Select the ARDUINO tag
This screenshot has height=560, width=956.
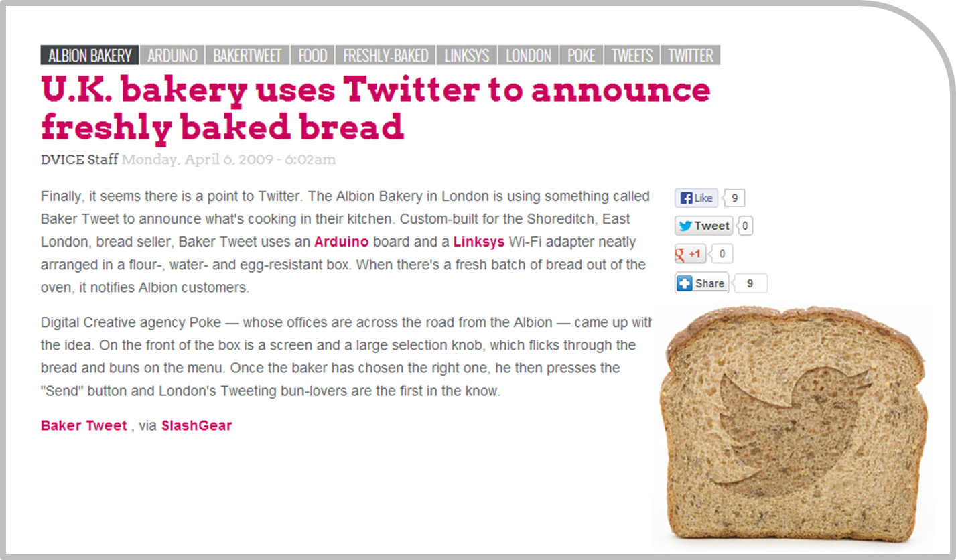pos(172,55)
